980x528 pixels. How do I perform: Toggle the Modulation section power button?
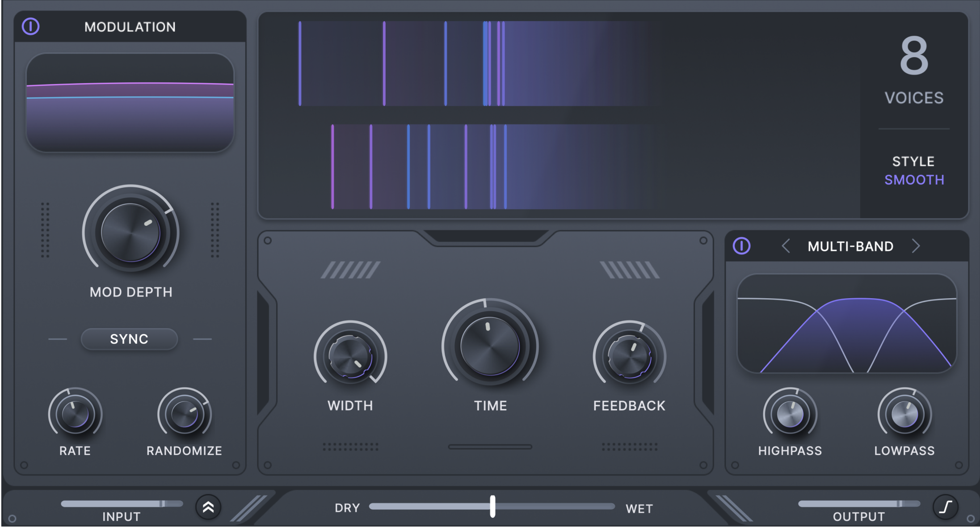(x=30, y=26)
